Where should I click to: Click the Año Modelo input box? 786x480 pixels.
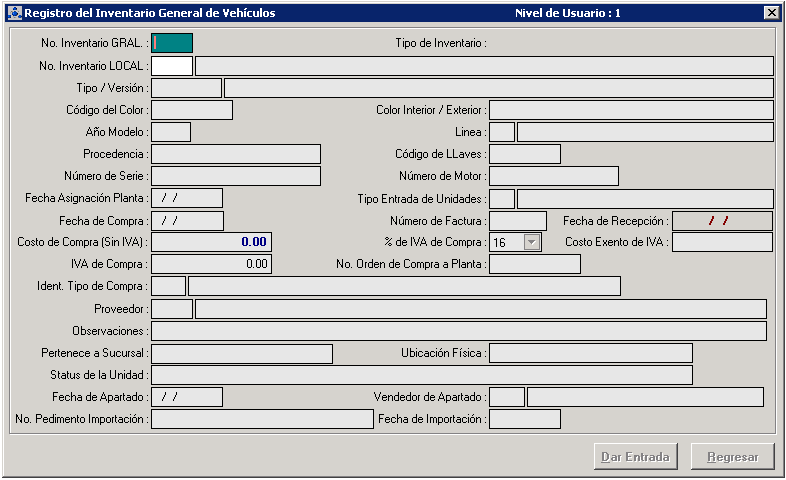170,132
